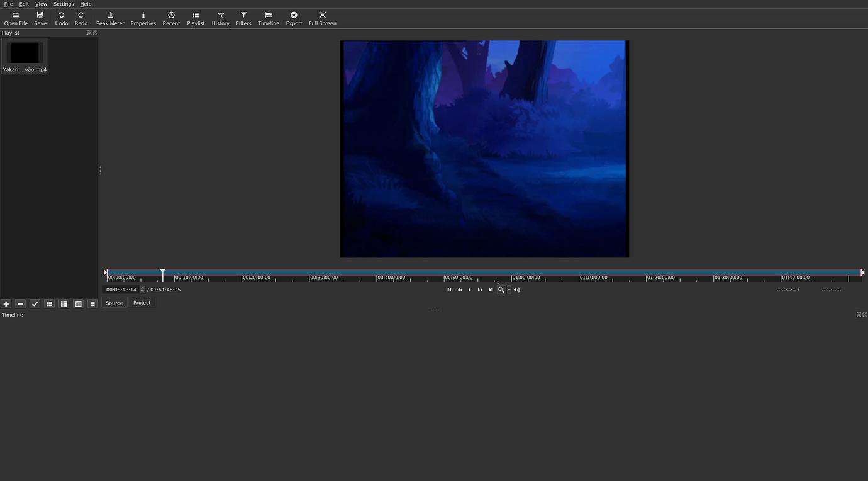Seek scrubber to 01:30:00:00 mark

pyautogui.click(x=714, y=277)
